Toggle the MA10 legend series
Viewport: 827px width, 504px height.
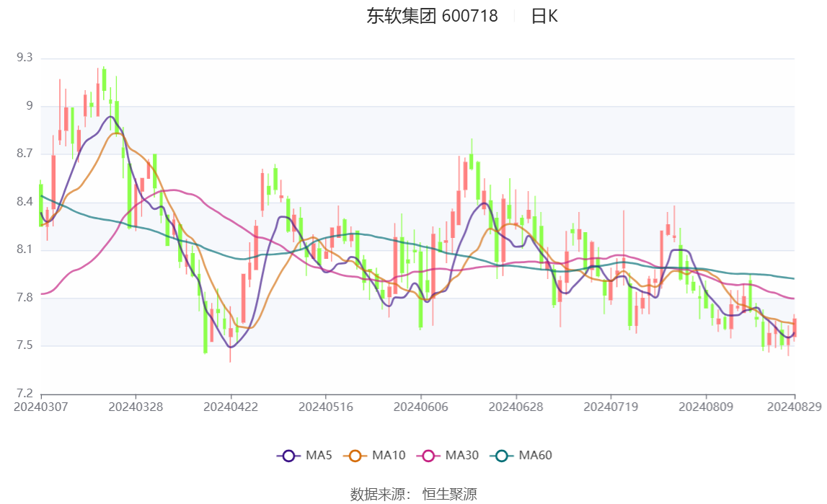[374, 456]
